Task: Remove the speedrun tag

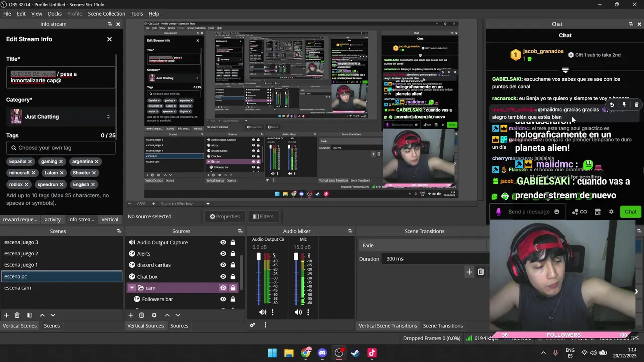Action: (x=62, y=184)
